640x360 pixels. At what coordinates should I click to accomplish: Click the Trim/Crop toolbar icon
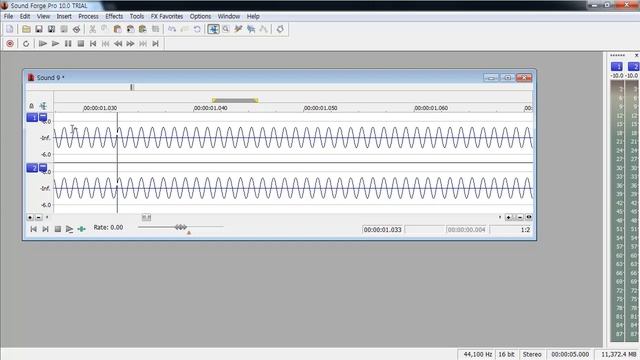coord(155,29)
